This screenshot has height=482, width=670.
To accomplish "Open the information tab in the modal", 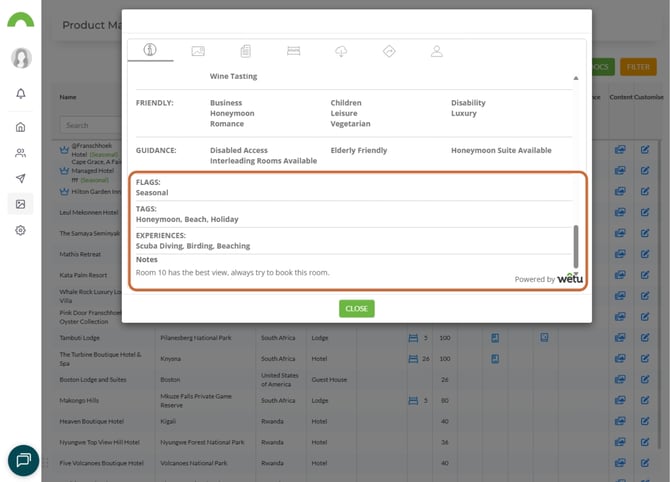I will [150, 50].
